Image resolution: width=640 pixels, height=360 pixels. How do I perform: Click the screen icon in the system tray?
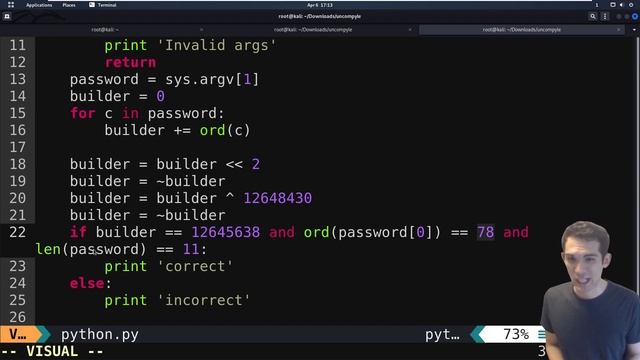[613, 5]
